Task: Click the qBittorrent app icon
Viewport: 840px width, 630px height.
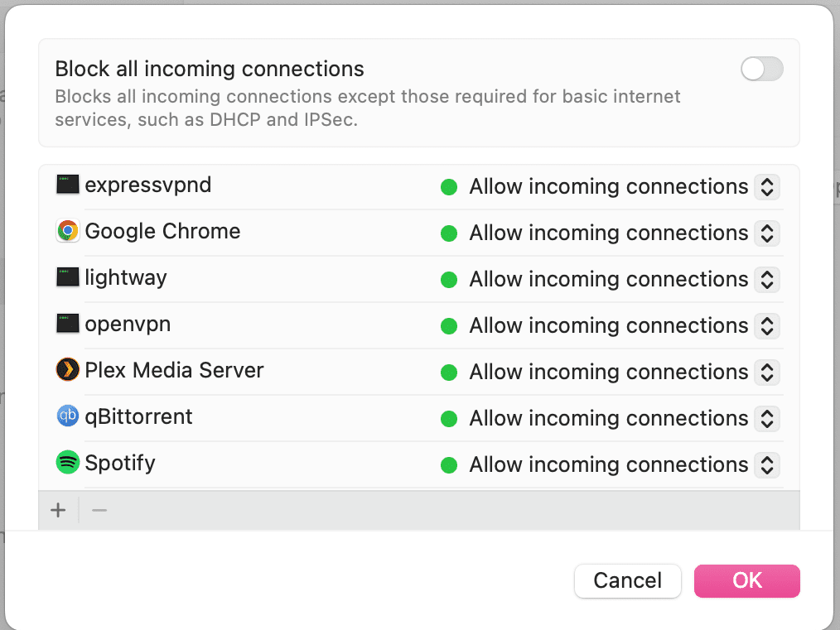Action: 67,416
